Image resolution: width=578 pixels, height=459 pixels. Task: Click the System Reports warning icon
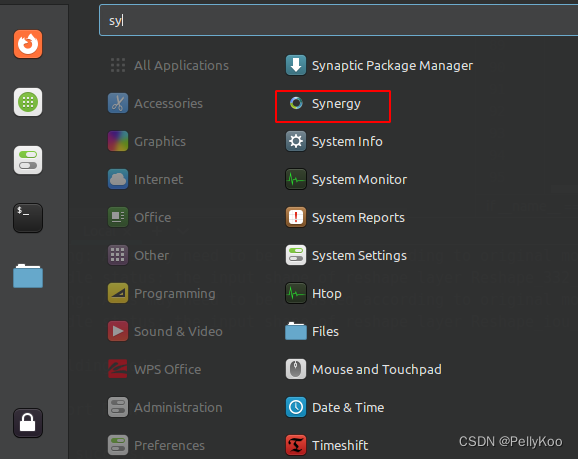click(x=296, y=217)
